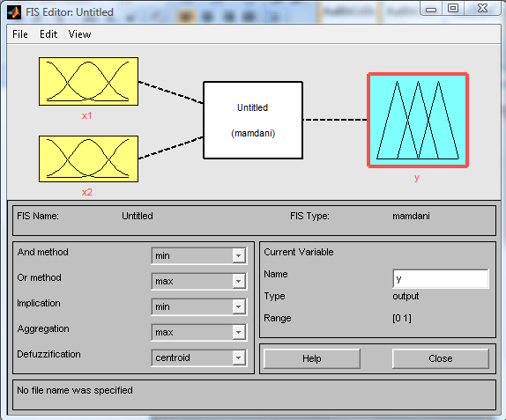Open the Edit menu
This screenshot has height=420, width=506.
[48, 34]
